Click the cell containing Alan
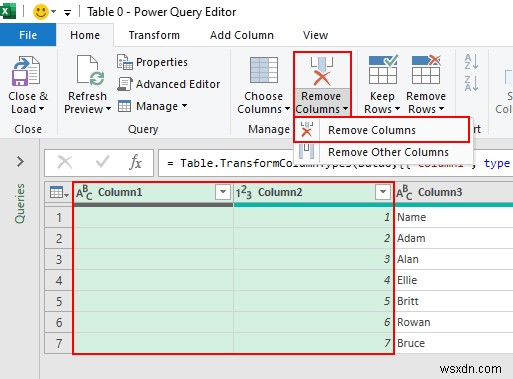 (454, 259)
